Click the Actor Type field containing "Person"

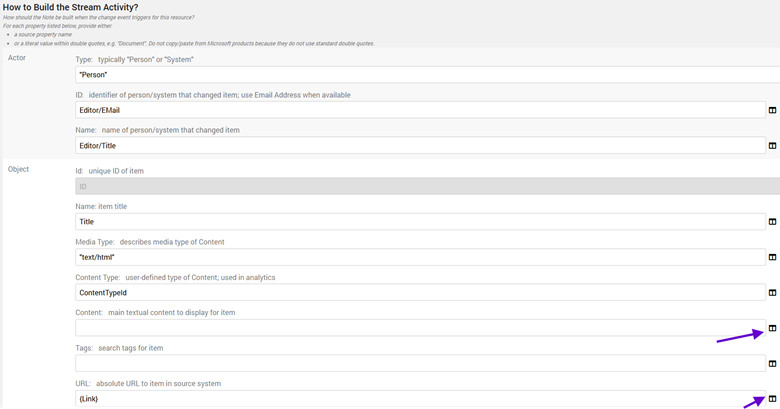coord(420,75)
